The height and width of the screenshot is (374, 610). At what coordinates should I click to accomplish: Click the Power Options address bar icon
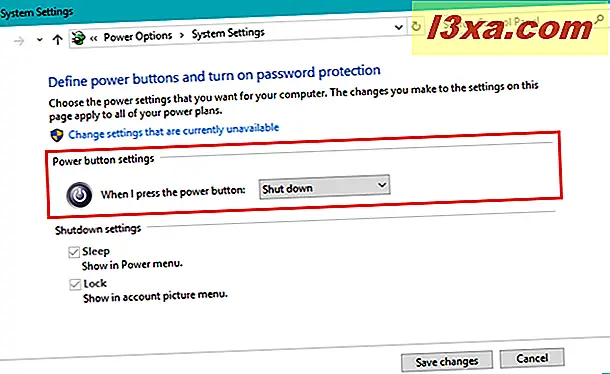[x=79, y=38]
